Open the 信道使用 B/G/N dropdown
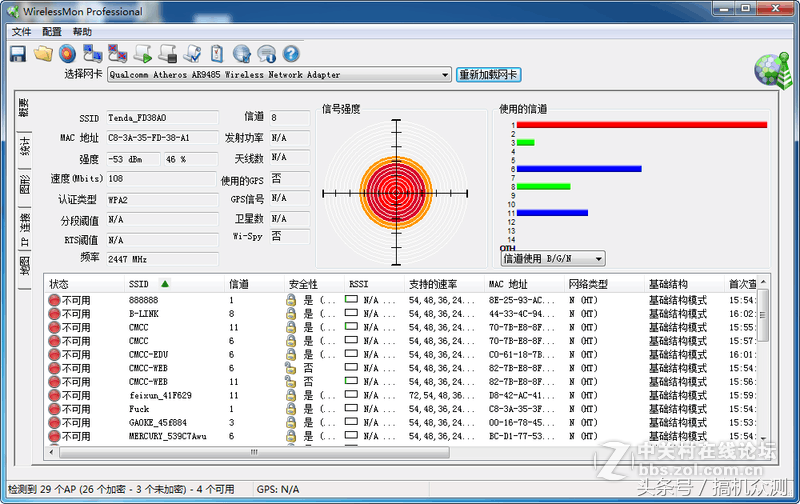The image size is (800, 504). tap(553, 259)
